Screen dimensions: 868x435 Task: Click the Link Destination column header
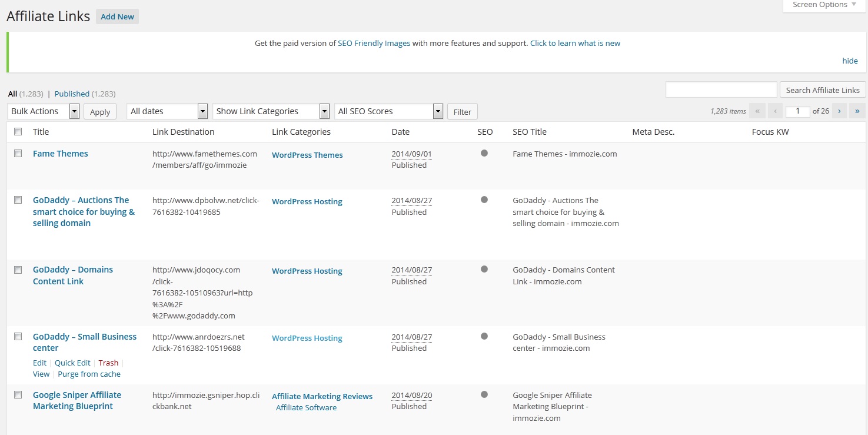pyautogui.click(x=184, y=132)
